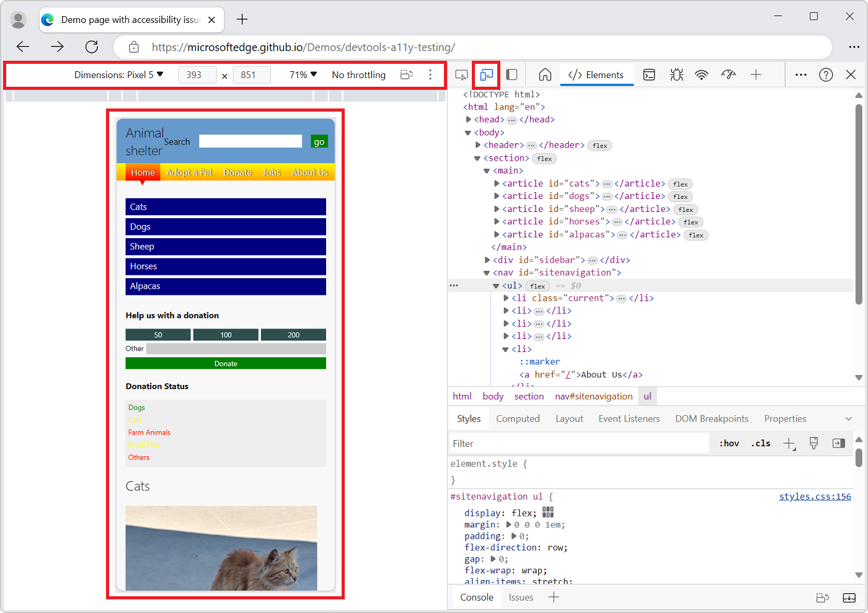Add a tool with the plus icon
The image size is (868, 613).
pos(756,74)
